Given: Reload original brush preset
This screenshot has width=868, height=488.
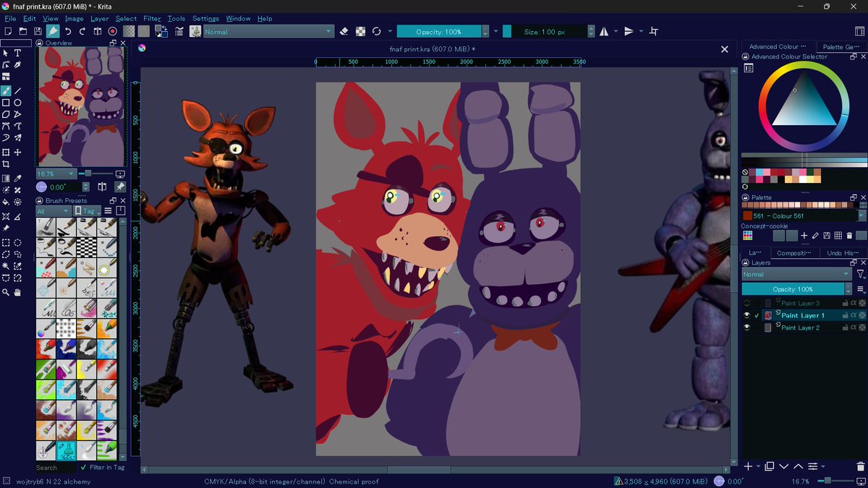Looking at the screenshot, I should pos(376,31).
